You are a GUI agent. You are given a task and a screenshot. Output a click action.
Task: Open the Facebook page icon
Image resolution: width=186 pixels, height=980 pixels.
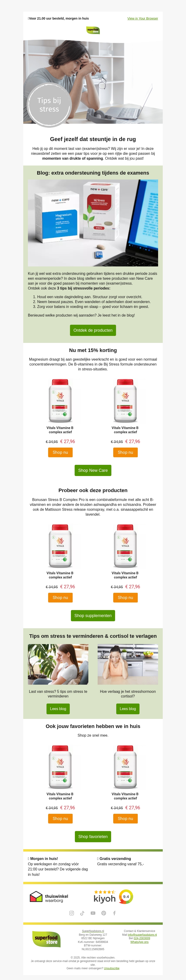[114, 913]
